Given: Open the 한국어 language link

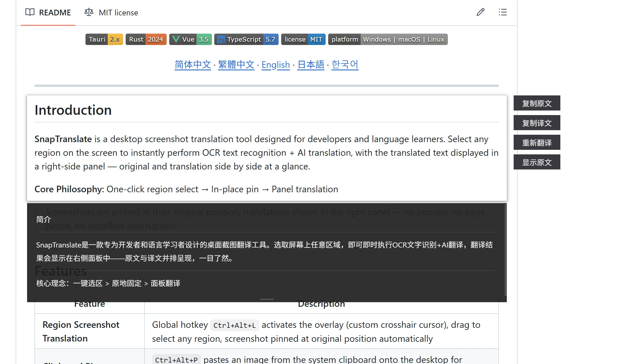Looking at the screenshot, I should pyautogui.click(x=345, y=65).
